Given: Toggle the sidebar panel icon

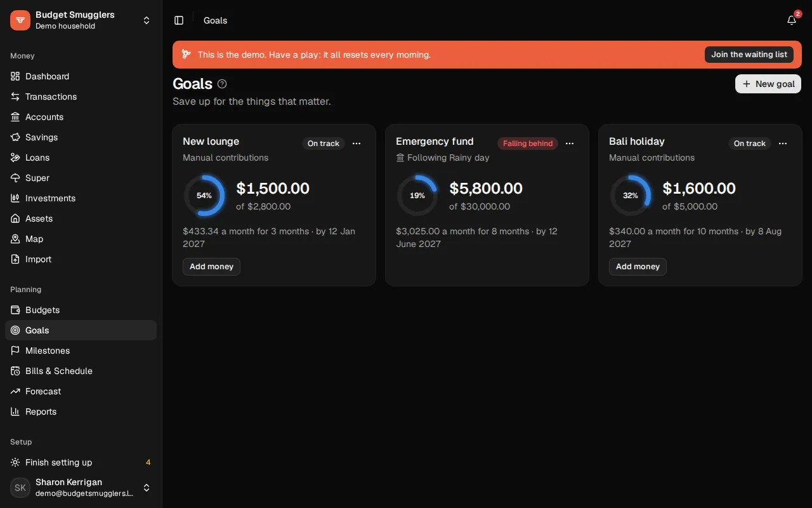Looking at the screenshot, I should tap(179, 20).
